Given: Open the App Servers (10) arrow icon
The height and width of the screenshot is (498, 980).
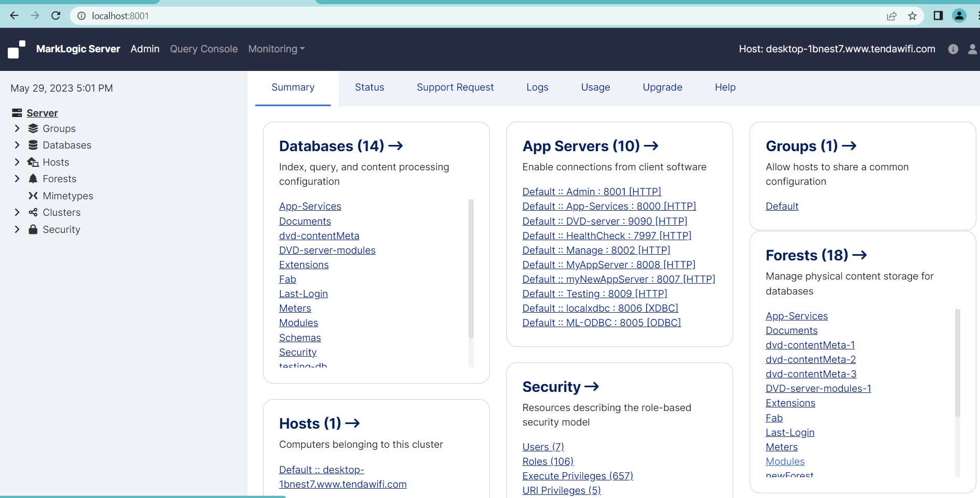Looking at the screenshot, I should click(x=651, y=146).
